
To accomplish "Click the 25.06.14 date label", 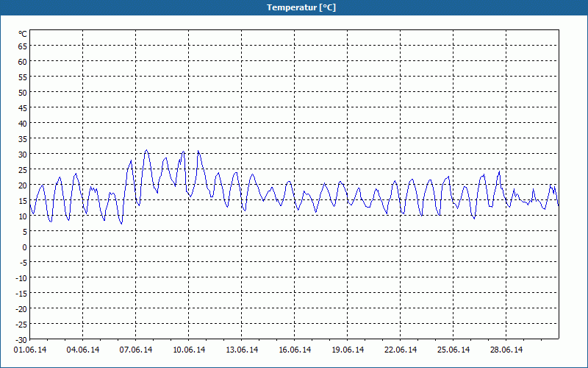I will click(x=453, y=350).
